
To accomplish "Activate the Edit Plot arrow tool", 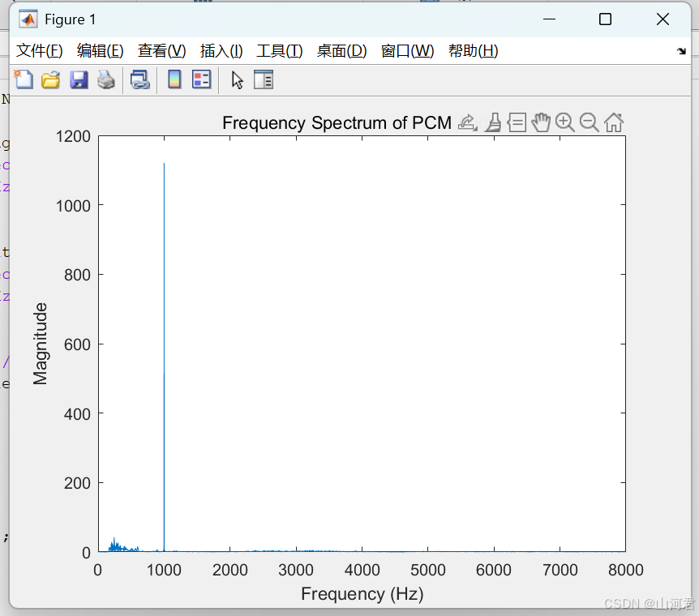I will tap(237, 80).
